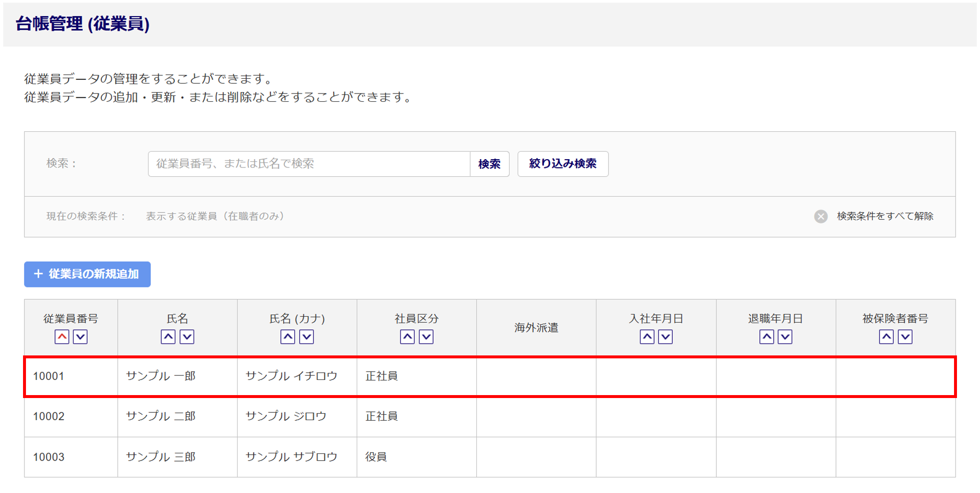The width and height of the screenshot is (980, 493).
Task: Sort 退職年月日 column descending
Action: coord(785,337)
